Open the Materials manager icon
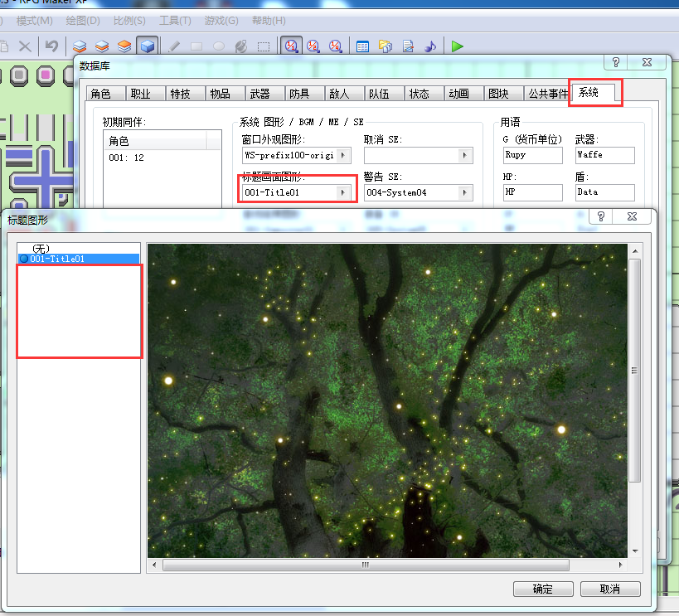Screen dimensions: 679x616 [385, 46]
